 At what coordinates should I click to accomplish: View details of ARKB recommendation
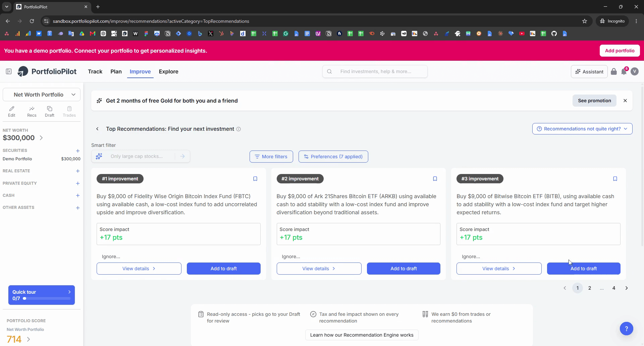(319, 269)
